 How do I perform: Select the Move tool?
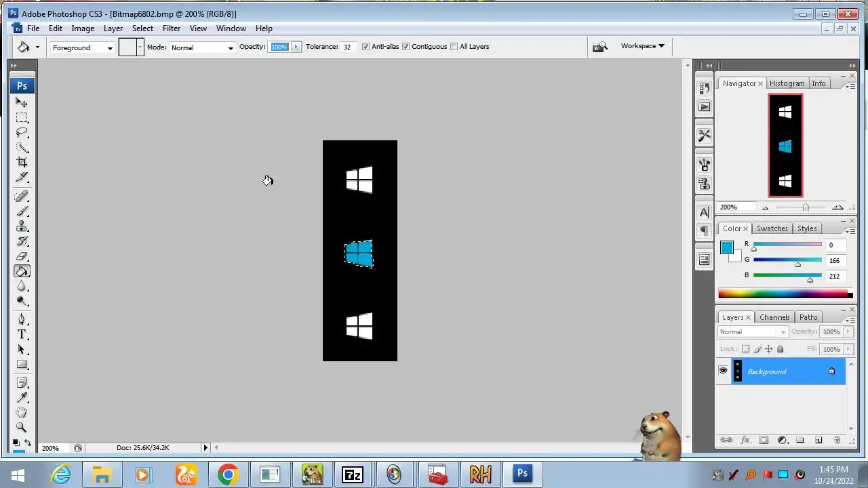(x=22, y=102)
